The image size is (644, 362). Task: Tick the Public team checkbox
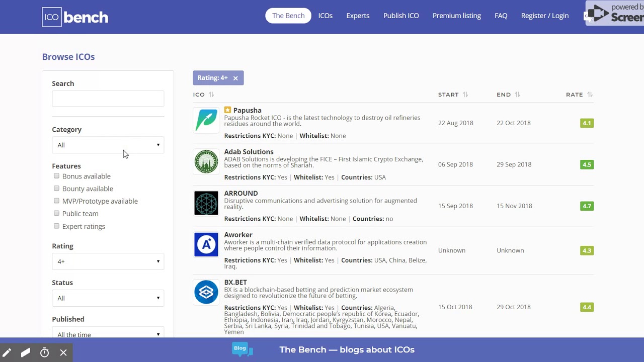(x=56, y=213)
